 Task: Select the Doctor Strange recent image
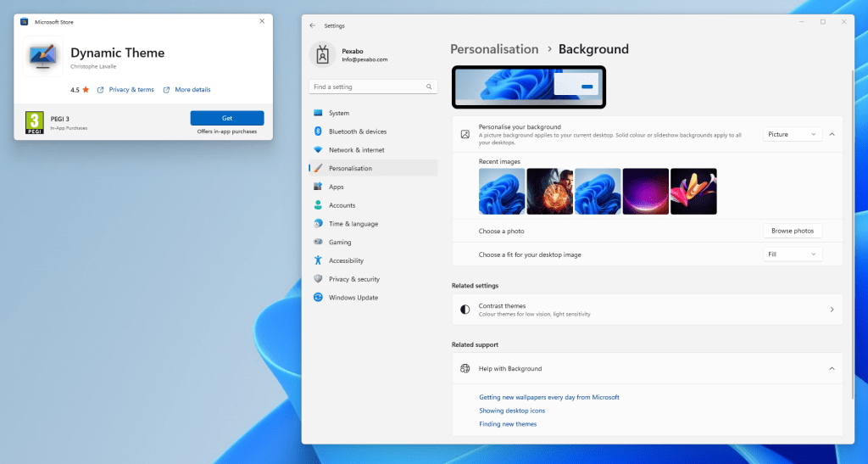point(549,191)
